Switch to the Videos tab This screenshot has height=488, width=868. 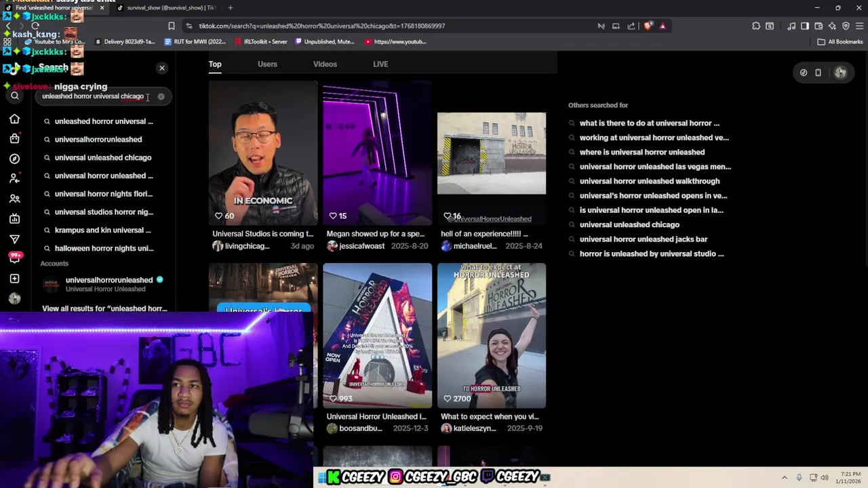325,64
